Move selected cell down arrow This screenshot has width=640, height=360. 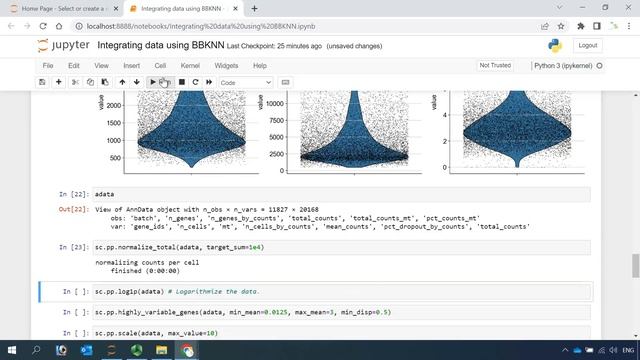click(137, 82)
